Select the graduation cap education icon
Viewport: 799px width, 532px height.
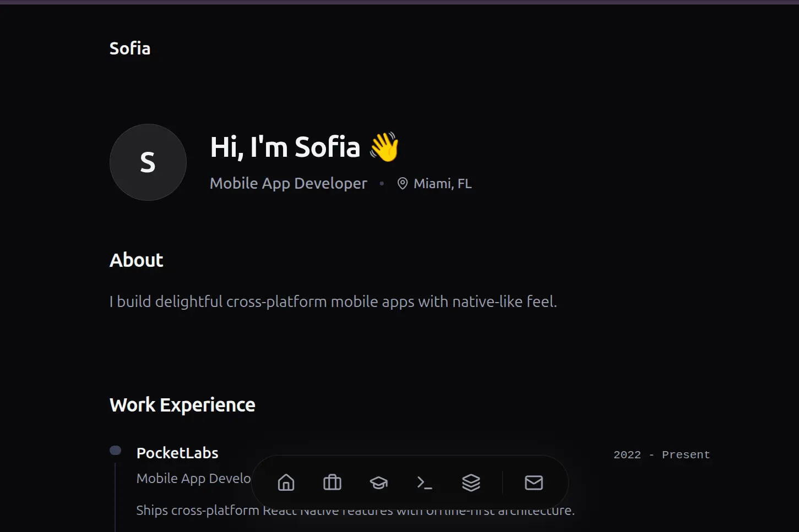point(378,482)
